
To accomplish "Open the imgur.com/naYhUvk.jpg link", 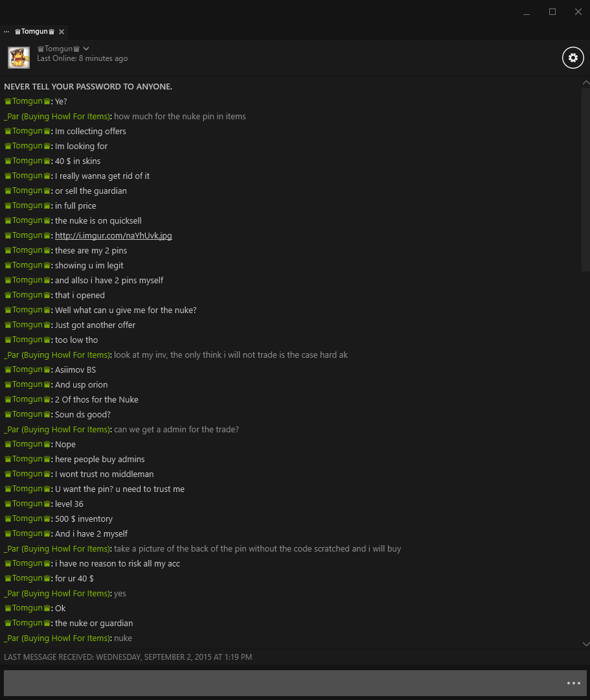I will pyautogui.click(x=113, y=235).
